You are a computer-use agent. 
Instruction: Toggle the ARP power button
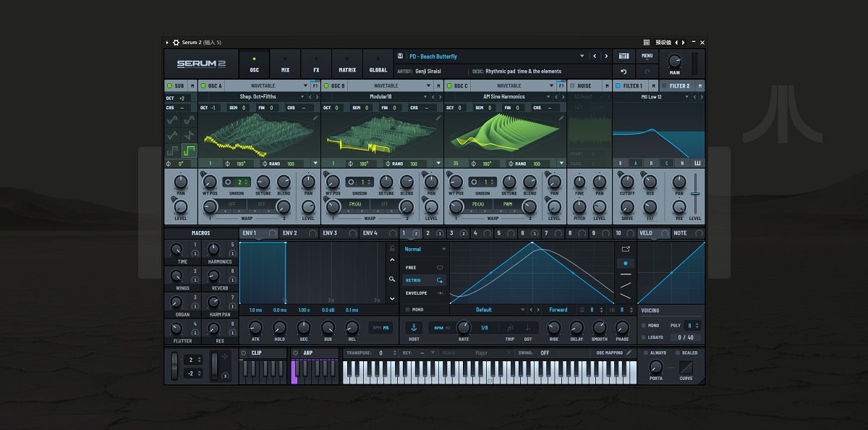click(x=294, y=353)
